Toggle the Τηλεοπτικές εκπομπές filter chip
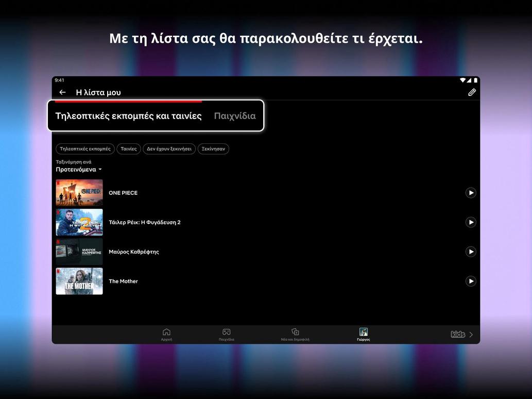 coord(85,148)
